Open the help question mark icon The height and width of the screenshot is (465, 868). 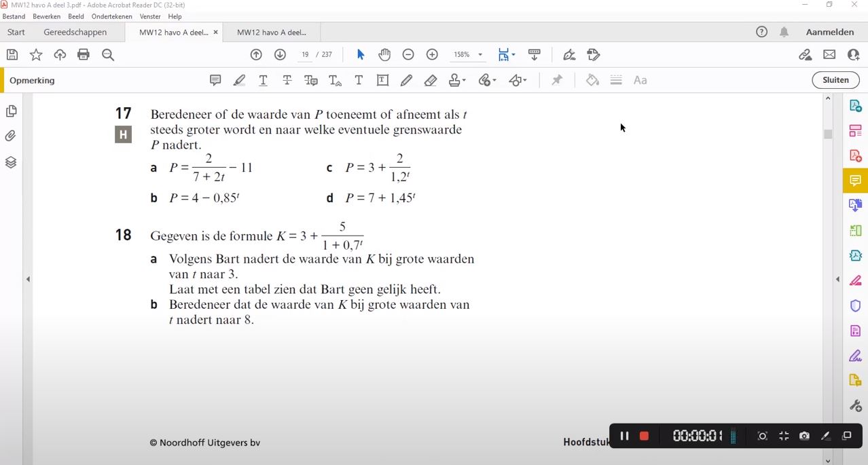762,32
